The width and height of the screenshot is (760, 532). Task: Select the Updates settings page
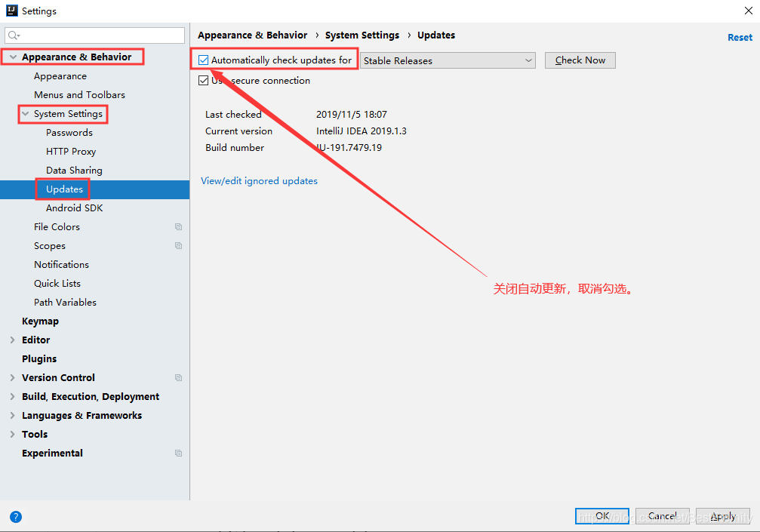[x=64, y=189]
